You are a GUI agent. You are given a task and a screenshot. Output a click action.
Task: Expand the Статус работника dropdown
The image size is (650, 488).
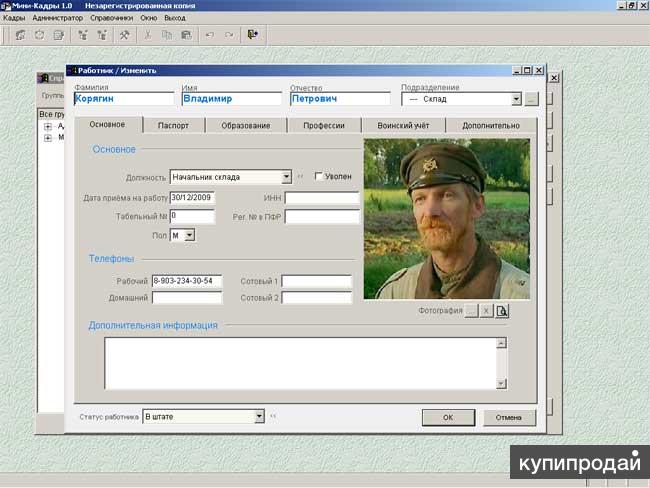point(259,415)
